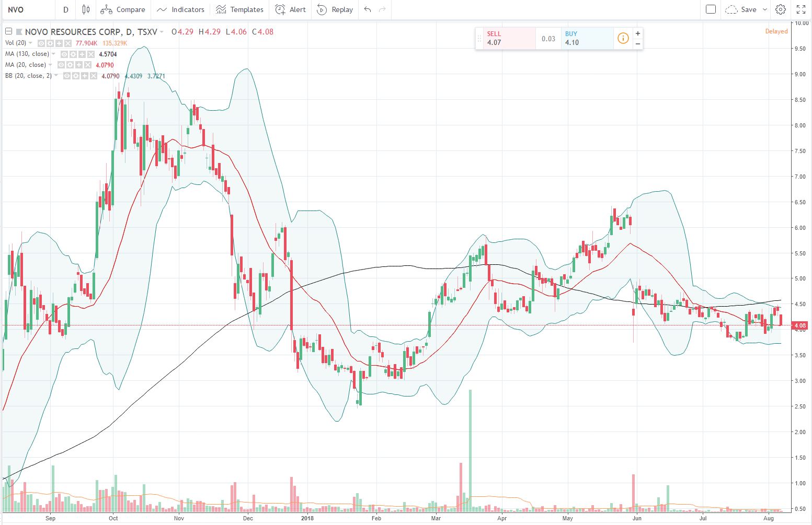812x525 pixels.
Task: Click the plus icon for BB (20, close, 2)
Action: tap(85, 76)
